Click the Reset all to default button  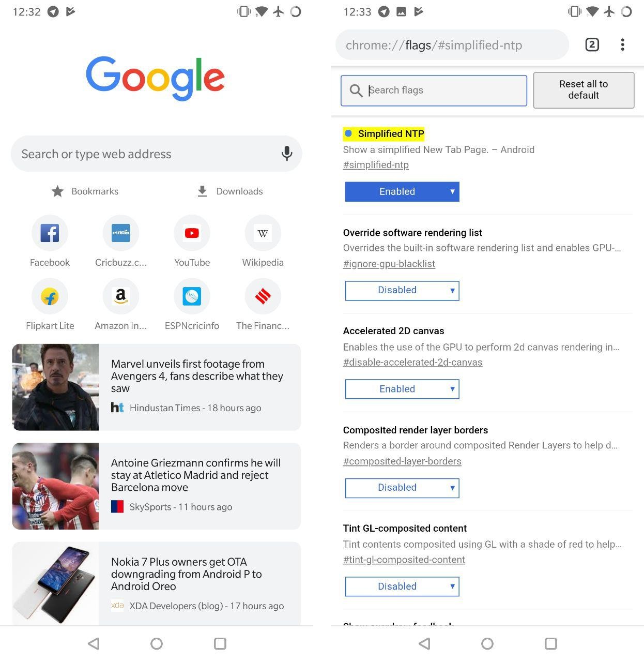pyautogui.click(x=584, y=90)
